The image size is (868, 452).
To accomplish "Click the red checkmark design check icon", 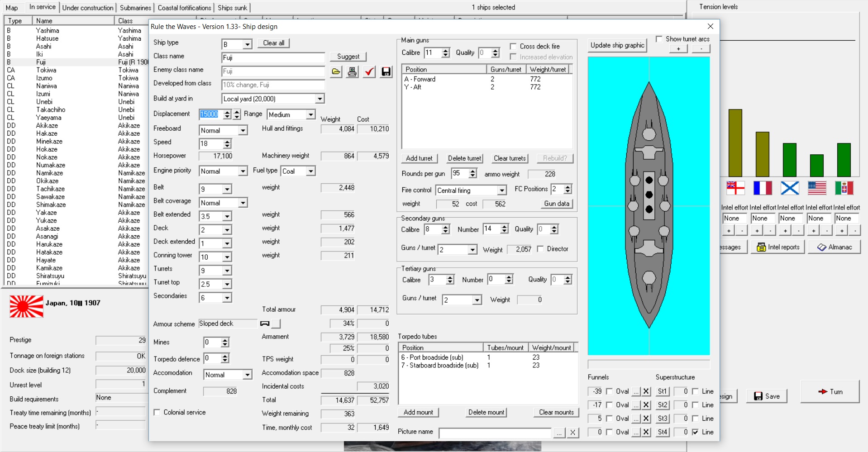I will coord(369,71).
